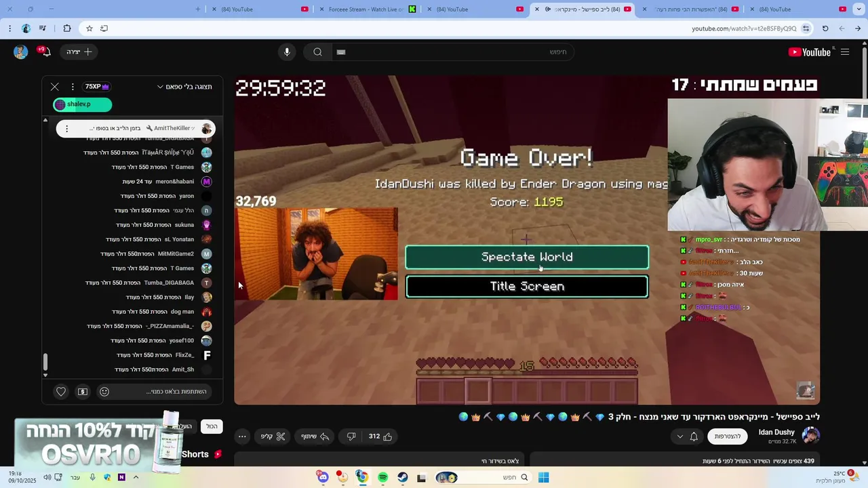Viewport: 868px width, 488px height.
Task: Click the Create (יצירה) button
Action: [x=79, y=52]
